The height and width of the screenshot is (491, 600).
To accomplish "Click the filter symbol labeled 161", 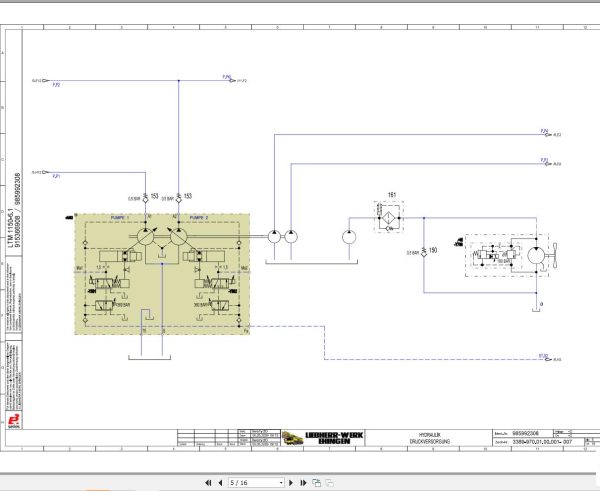I will (x=388, y=218).
